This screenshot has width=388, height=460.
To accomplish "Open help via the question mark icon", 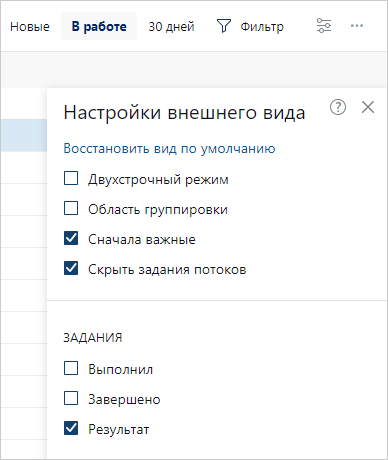I will [x=338, y=107].
